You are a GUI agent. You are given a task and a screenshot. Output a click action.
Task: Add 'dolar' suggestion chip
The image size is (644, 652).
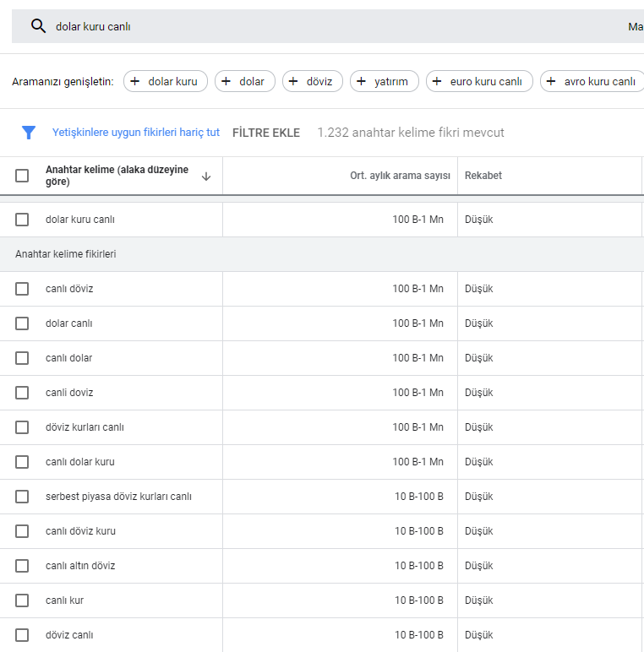[244, 81]
